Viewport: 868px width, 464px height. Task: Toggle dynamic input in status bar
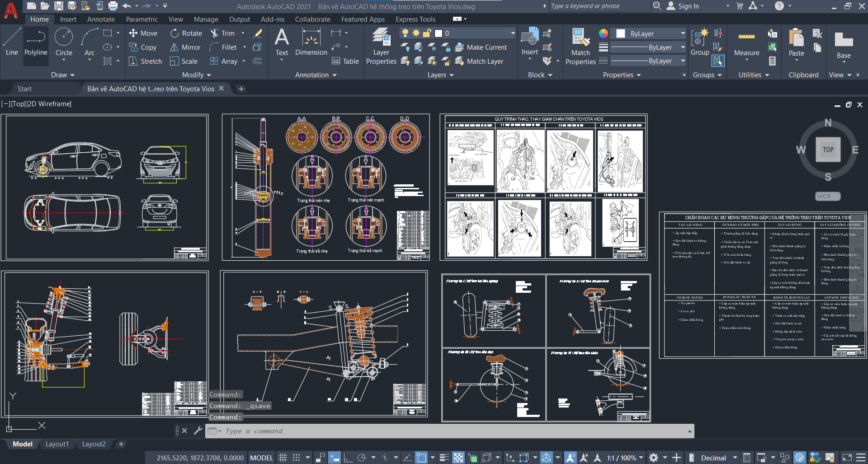point(335,458)
